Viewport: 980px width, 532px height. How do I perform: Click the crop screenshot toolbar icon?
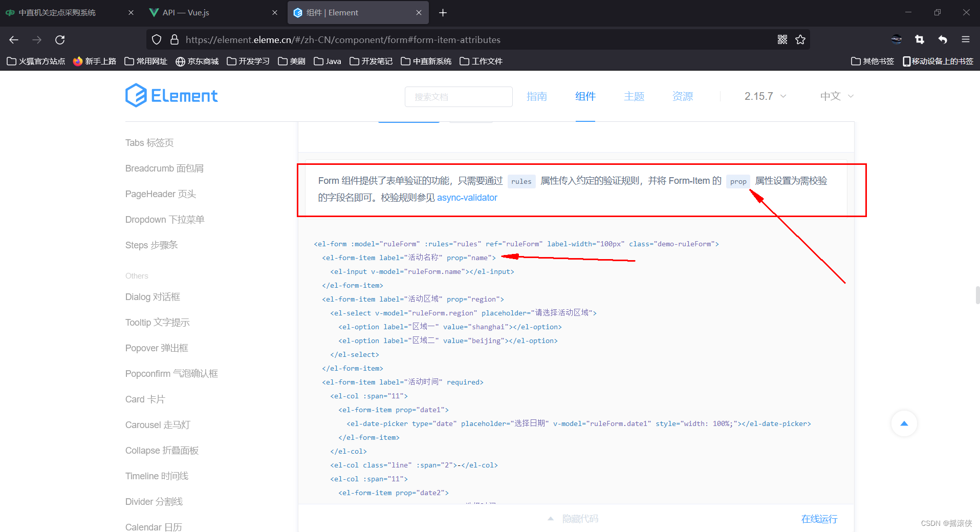point(920,39)
